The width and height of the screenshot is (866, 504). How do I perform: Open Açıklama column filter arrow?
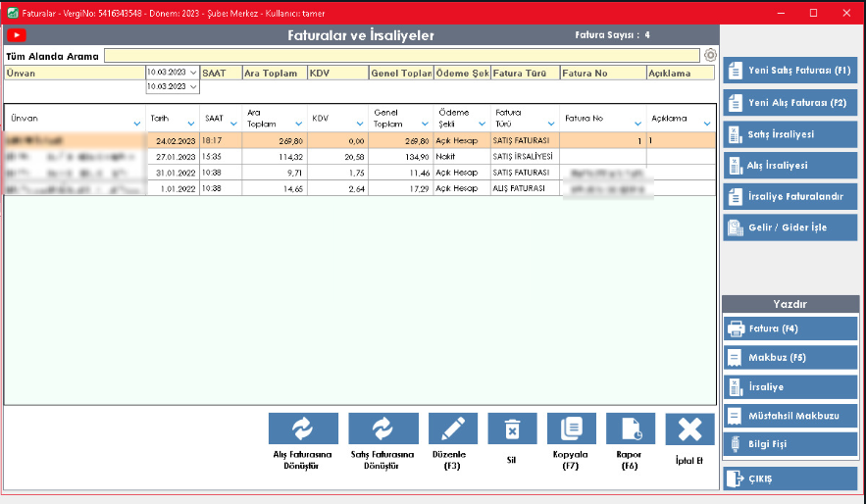click(707, 124)
